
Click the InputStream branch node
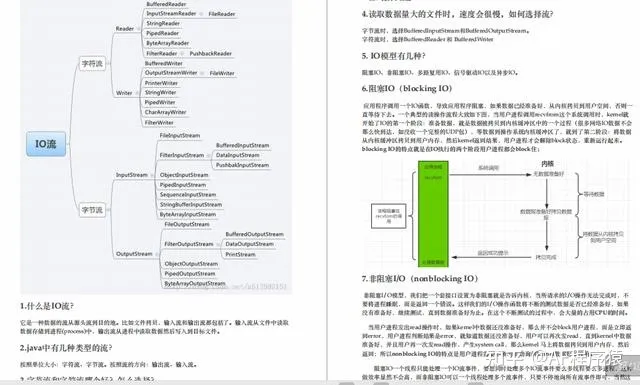pos(131,175)
